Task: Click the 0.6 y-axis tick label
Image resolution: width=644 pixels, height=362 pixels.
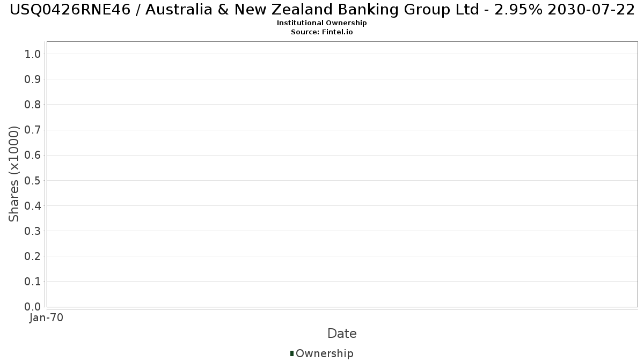Action: tap(33, 155)
